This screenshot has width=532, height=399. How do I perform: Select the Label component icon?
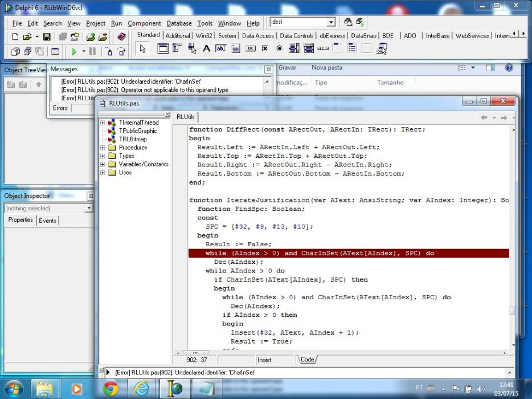pos(206,48)
